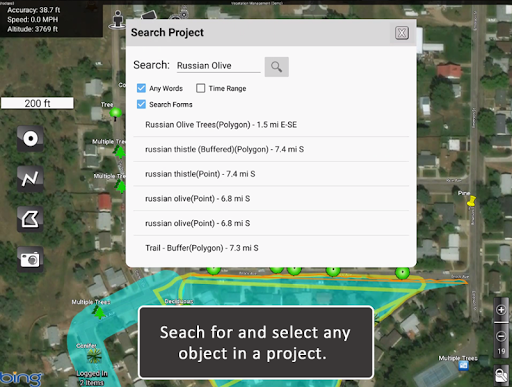Viewport: 512px width, 387px height.
Task: Enable the Time Range checkbox
Action: click(x=200, y=88)
